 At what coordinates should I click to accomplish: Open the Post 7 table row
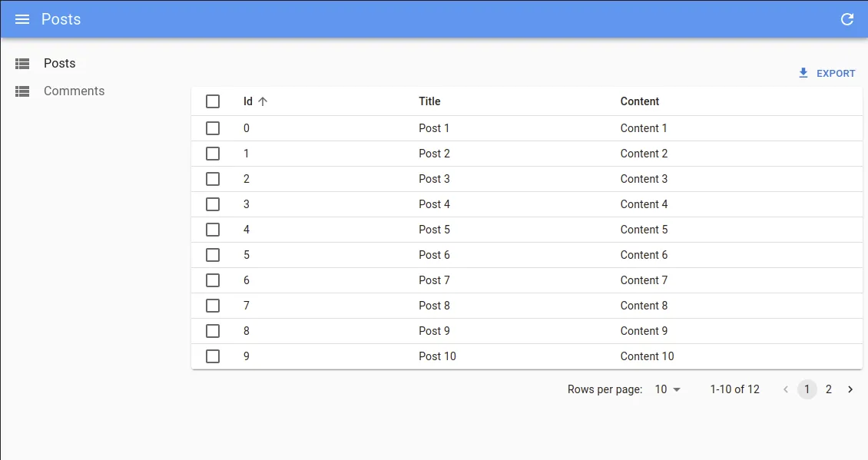[x=434, y=280]
